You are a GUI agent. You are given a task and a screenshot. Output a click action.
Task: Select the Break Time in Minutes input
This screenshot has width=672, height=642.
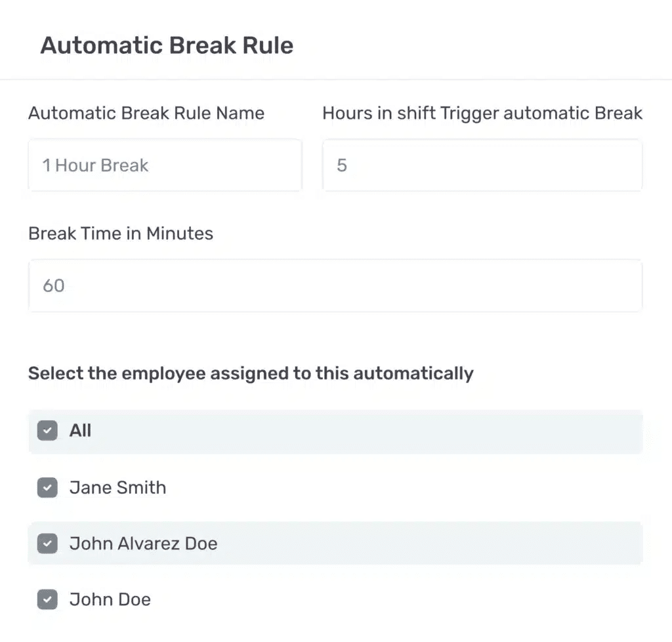[335, 286]
